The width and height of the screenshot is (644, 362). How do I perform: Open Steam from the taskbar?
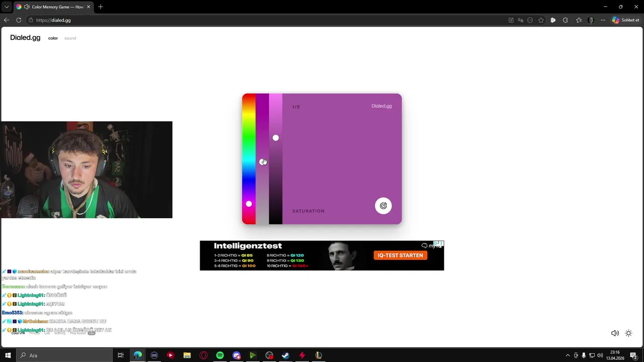pyautogui.click(x=285, y=355)
